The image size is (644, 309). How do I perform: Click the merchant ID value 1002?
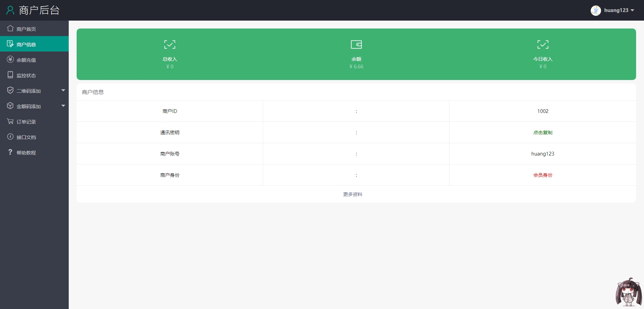[x=543, y=111]
